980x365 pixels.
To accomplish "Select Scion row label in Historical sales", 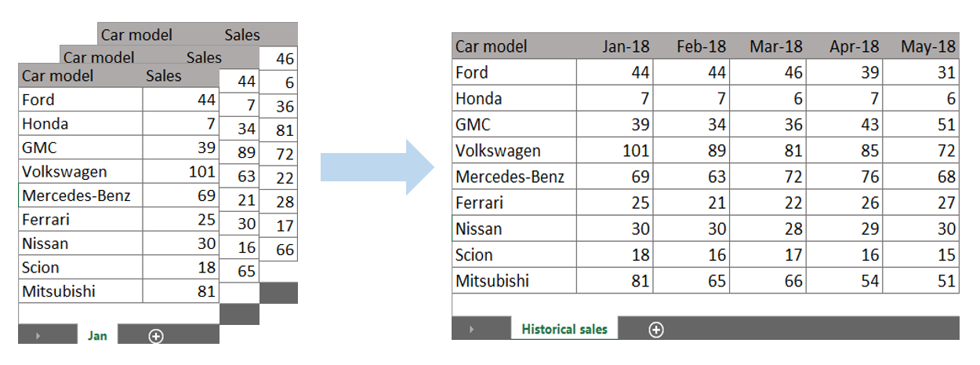I will pos(514,254).
